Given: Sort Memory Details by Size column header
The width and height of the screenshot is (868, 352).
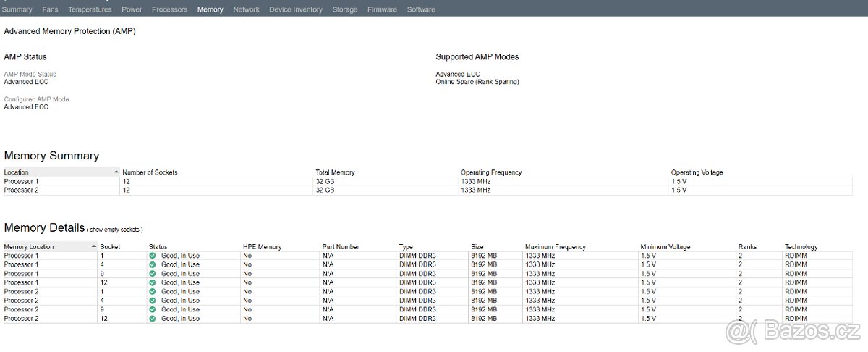Looking at the screenshot, I should [477, 247].
